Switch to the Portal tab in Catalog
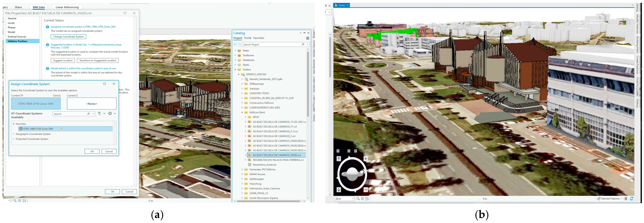Screen dimensions: 644x223 [248, 38]
